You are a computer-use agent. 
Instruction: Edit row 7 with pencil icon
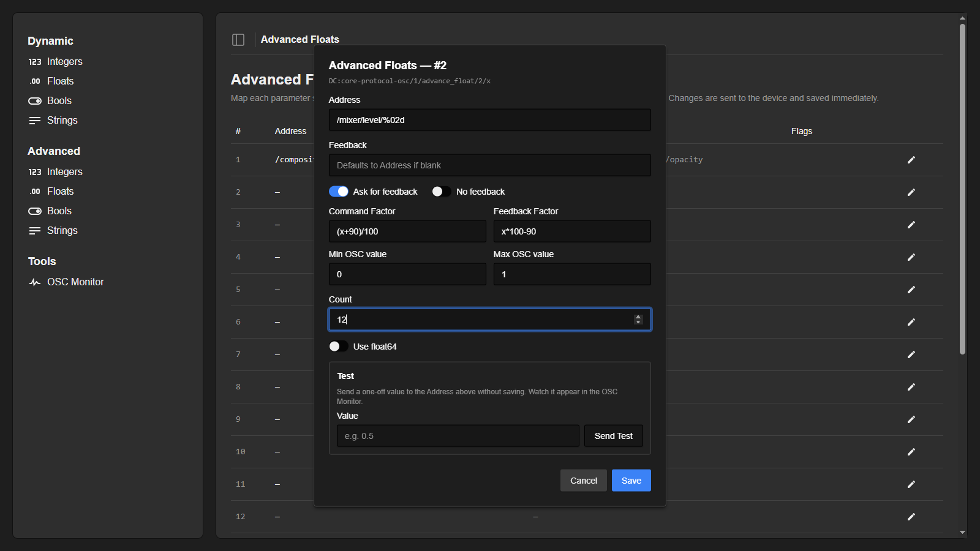(911, 354)
